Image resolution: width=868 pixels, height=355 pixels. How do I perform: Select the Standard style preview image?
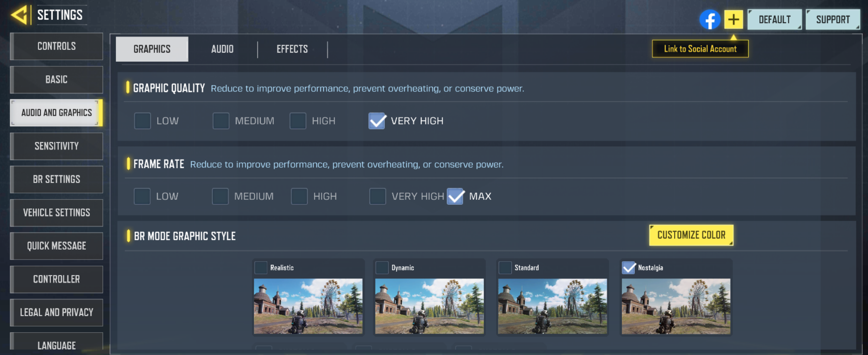552,306
